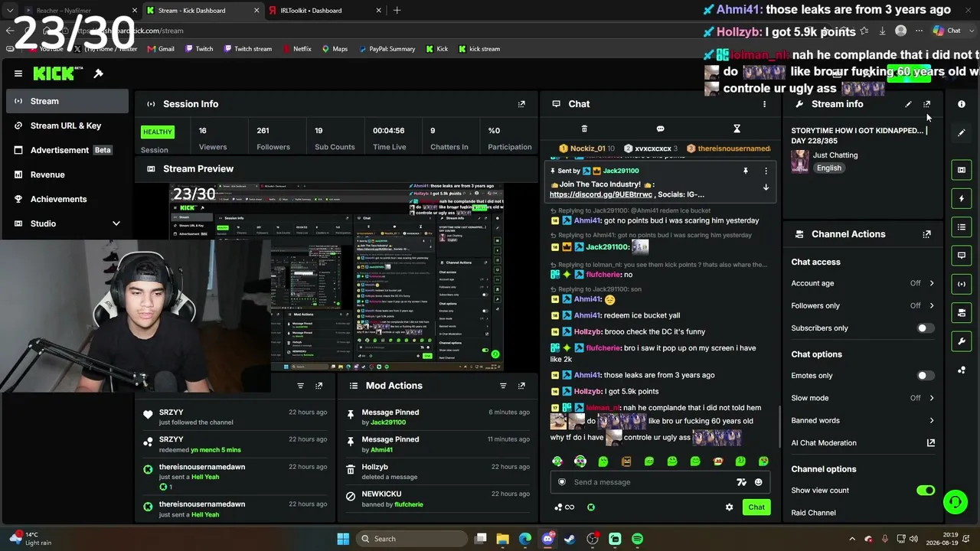980x551 pixels.
Task: Toggle list widget in right rail
Action: click(x=962, y=227)
